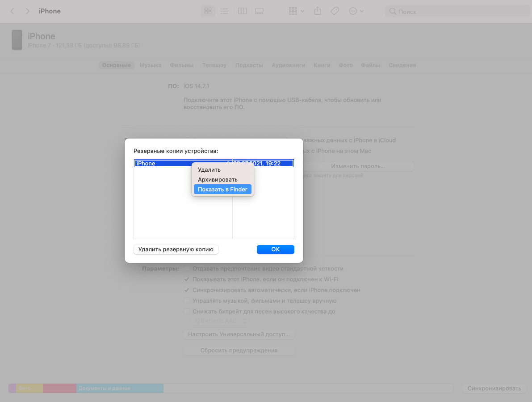The height and width of the screenshot is (402, 532).
Task: Click the blue Документы и данные segment
Action: [120, 389]
